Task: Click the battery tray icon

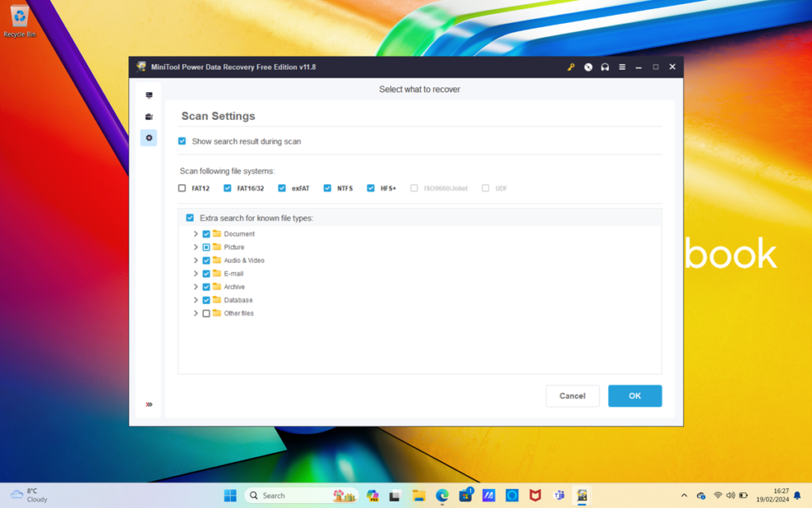Action: 743,495
